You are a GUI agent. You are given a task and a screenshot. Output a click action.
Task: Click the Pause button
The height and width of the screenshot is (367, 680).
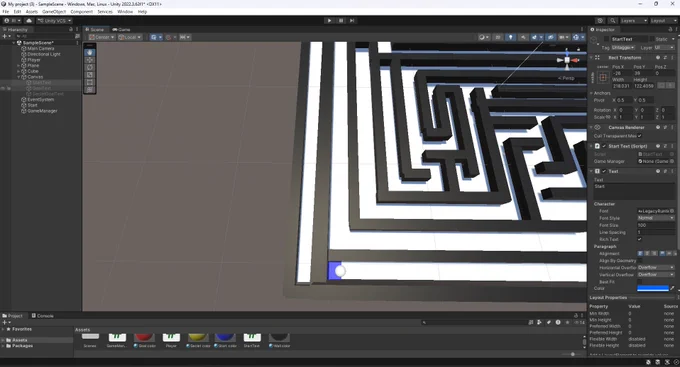(x=341, y=20)
